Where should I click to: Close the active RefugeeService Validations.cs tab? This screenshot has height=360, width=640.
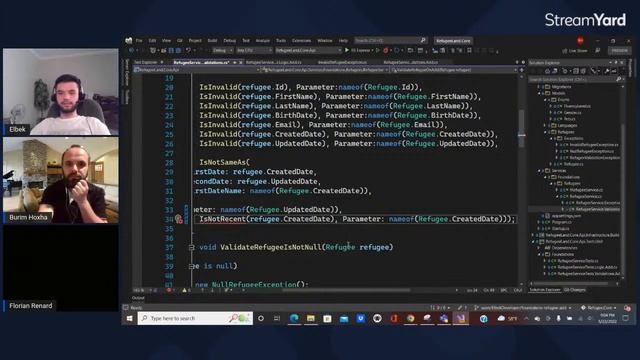click(x=240, y=62)
